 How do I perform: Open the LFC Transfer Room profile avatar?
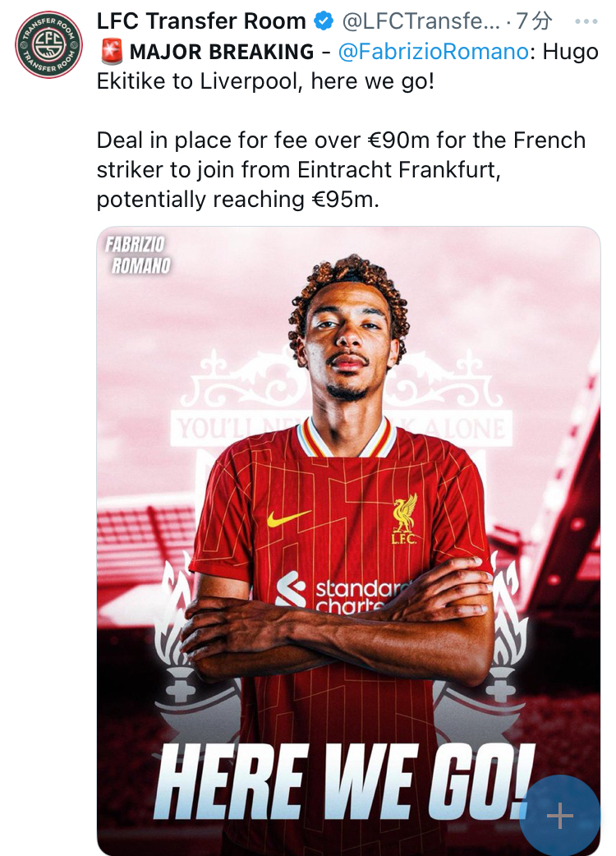click(x=48, y=44)
